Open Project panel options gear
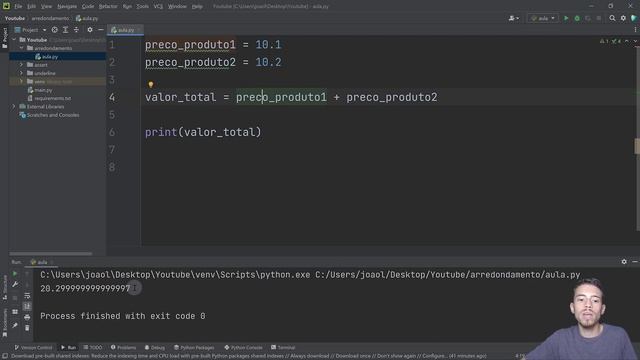Screen dimensions: 640x360 click(90, 30)
